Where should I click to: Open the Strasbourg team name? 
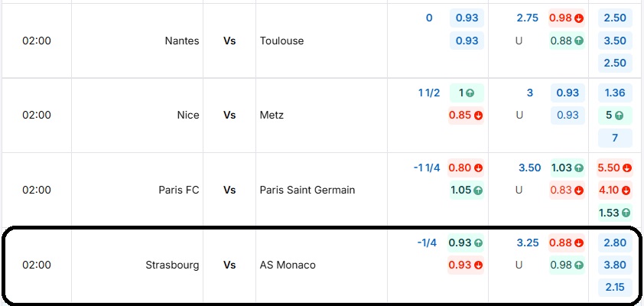[172, 265]
